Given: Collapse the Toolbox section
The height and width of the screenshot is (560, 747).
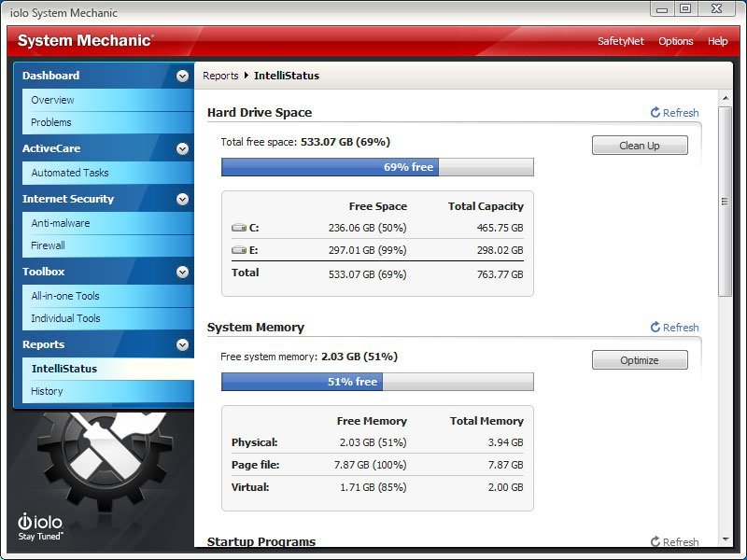Looking at the screenshot, I should click(x=182, y=273).
